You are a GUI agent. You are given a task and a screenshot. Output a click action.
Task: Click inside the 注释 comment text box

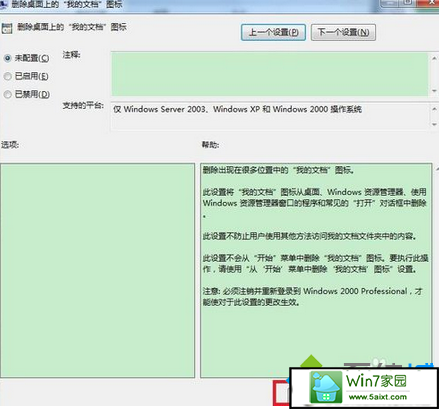click(269, 74)
